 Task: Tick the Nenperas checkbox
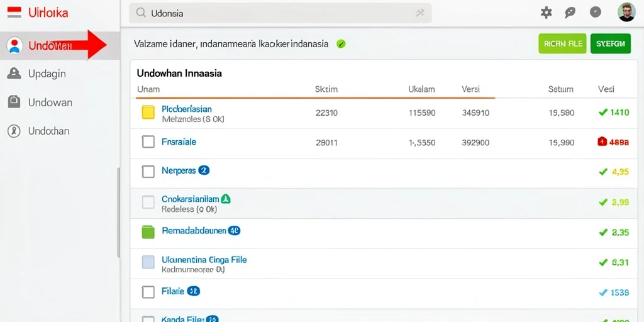(x=148, y=172)
